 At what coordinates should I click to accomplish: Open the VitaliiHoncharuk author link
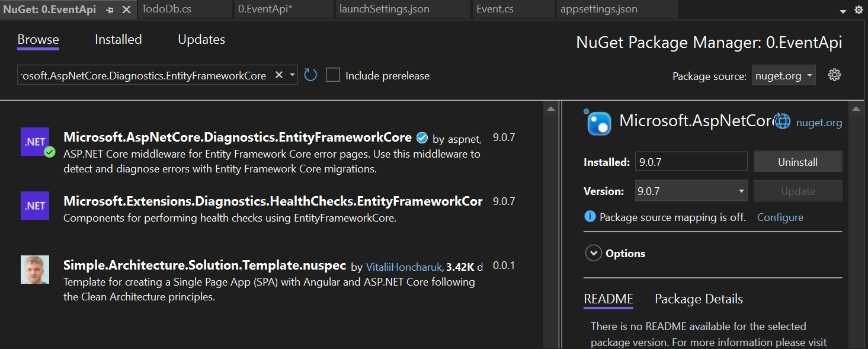tap(405, 267)
